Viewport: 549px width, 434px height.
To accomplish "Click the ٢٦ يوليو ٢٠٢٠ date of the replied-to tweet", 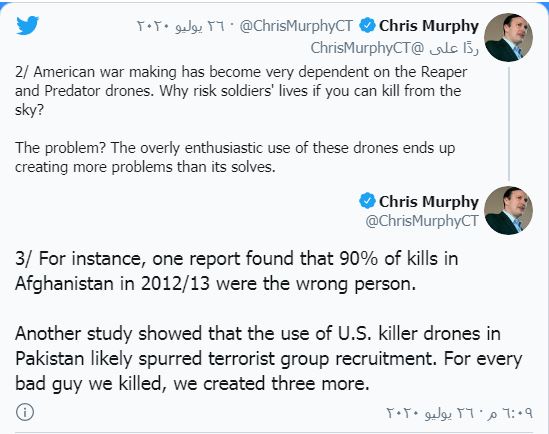I will pyautogui.click(x=180, y=26).
